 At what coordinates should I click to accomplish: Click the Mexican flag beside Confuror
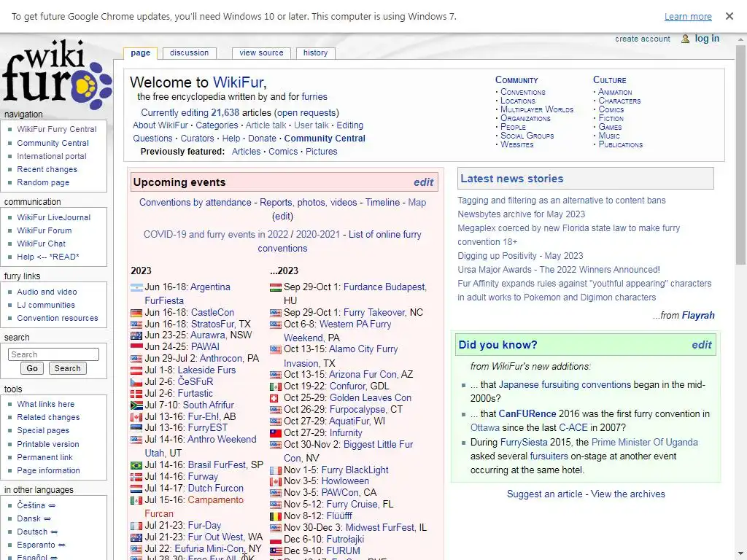pyautogui.click(x=275, y=386)
